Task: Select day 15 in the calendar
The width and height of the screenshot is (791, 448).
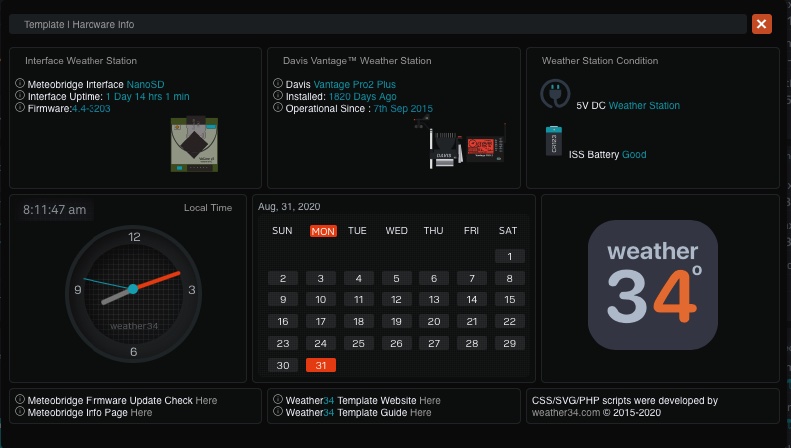Action: point(510,300)
